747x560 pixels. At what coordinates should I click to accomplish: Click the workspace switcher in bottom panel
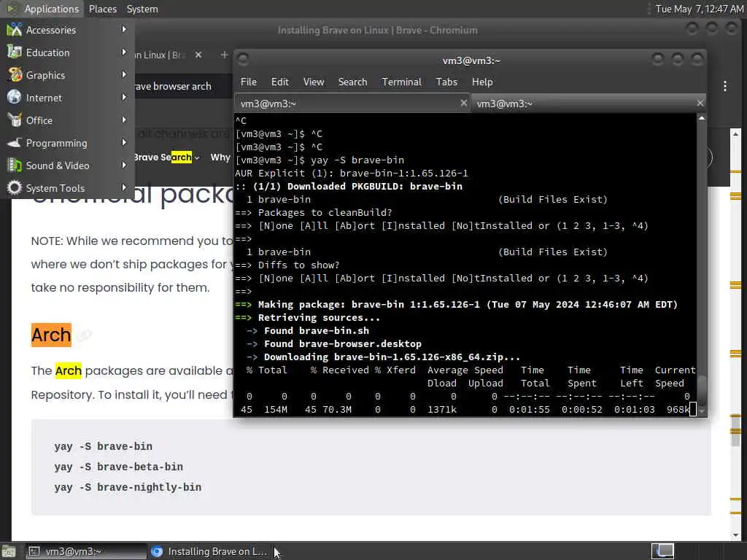(662, 551)
